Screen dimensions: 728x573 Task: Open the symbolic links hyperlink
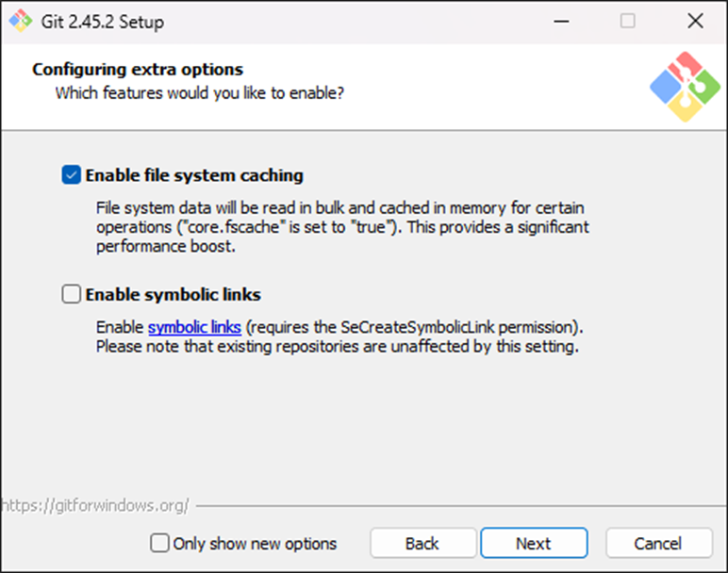(194, 327)
